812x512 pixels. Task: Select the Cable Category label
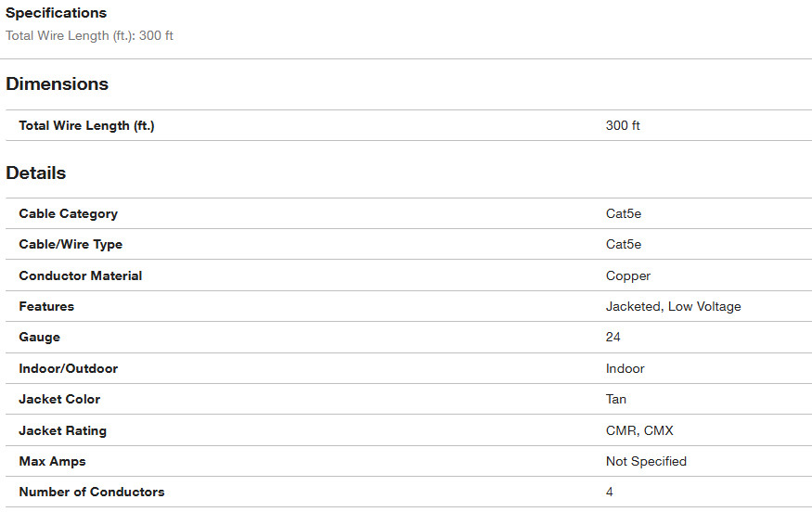click(69, 214)
